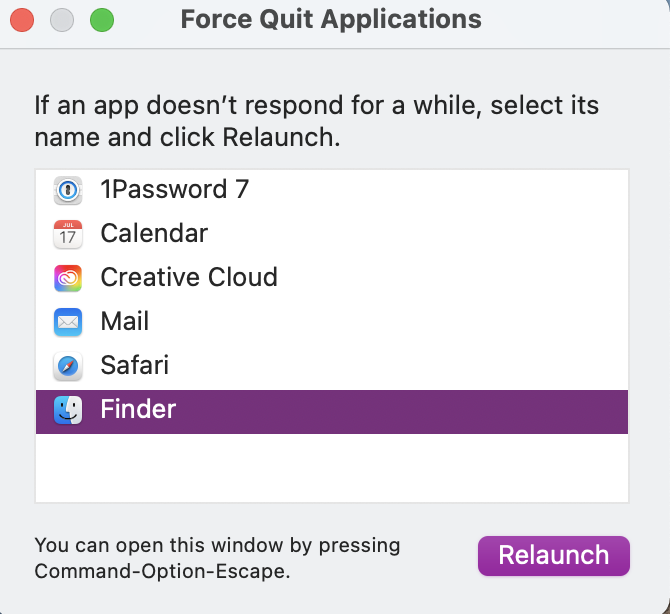The width and height of the screenshot is (670, 614).
Task: Highlight the Safari text entry
Action: [135, 366]
